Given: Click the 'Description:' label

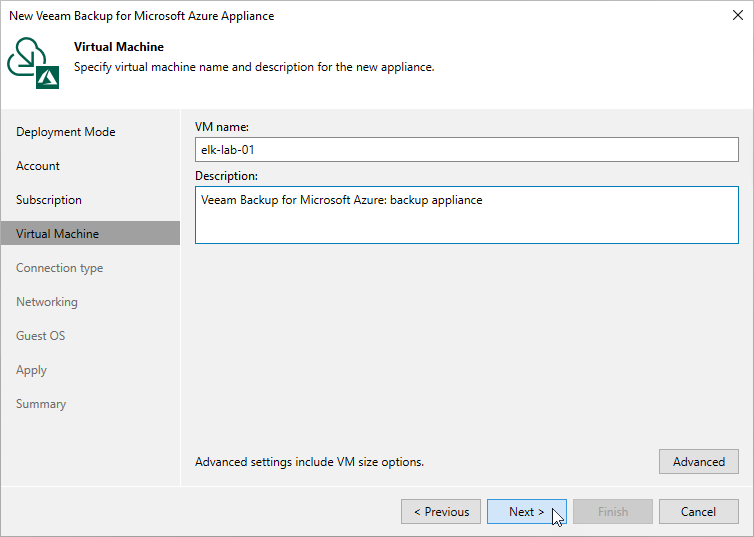Looking at the screenshot, I should tap(226, 176).
